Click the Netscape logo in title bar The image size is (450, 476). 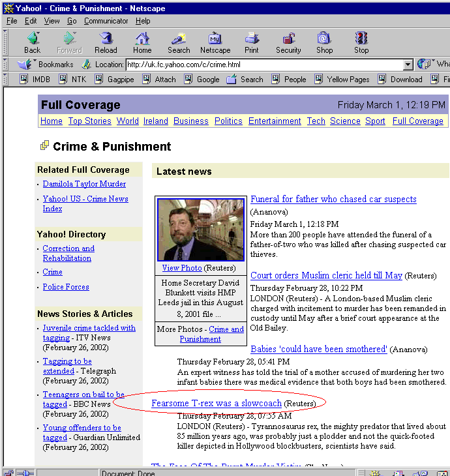8,8
